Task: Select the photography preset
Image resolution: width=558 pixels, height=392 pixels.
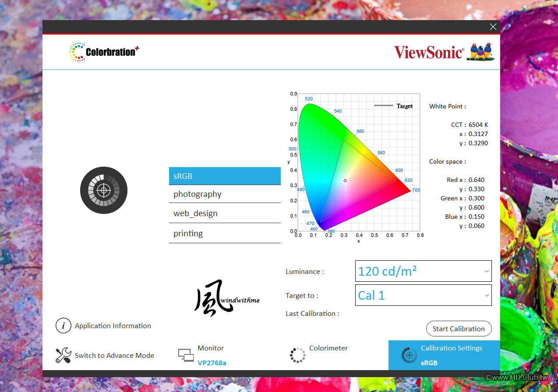Action: [225, 194]
